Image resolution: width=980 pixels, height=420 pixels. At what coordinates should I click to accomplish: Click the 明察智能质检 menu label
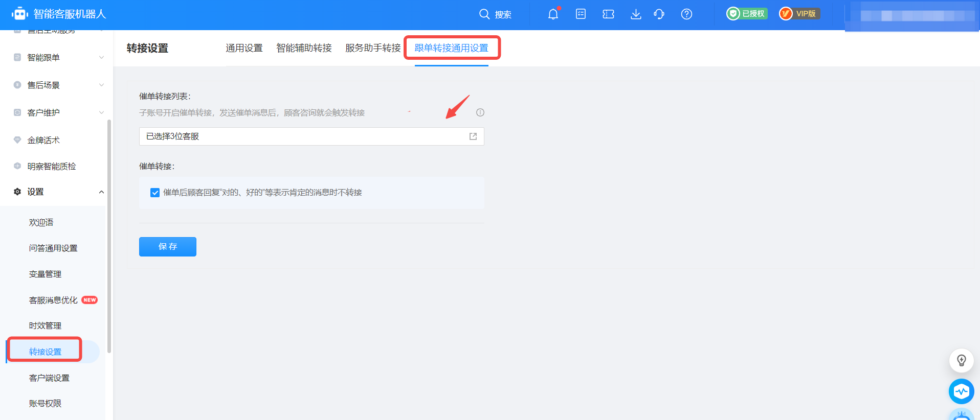tap(51, 167)
